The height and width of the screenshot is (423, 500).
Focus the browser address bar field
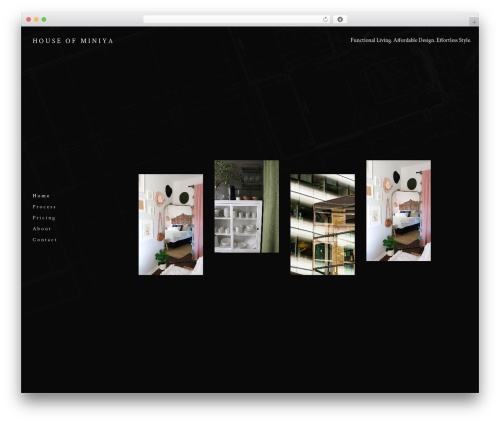(x=237, y=19)
